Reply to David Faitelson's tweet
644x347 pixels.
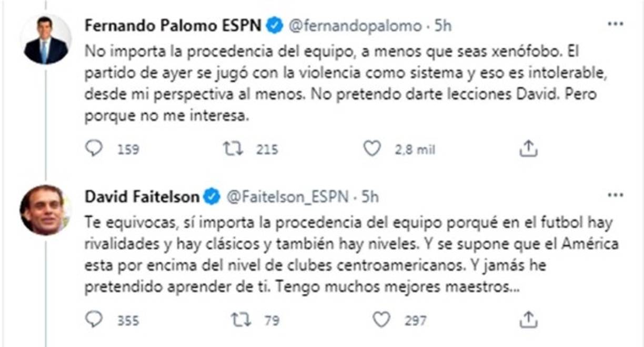pyautogui.click(x=93, y=320)
